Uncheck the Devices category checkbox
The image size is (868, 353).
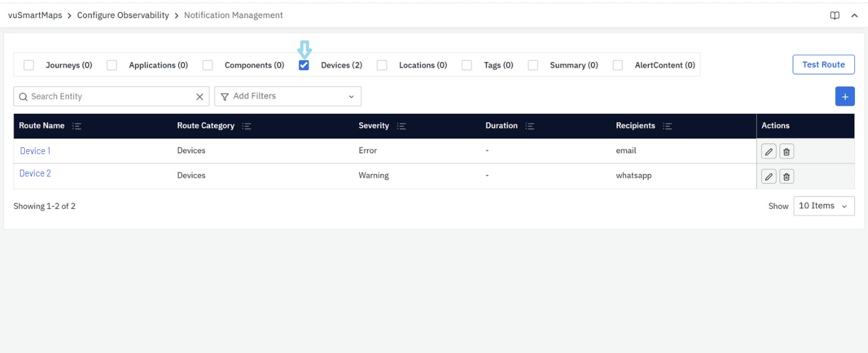(x=304, y=65)
